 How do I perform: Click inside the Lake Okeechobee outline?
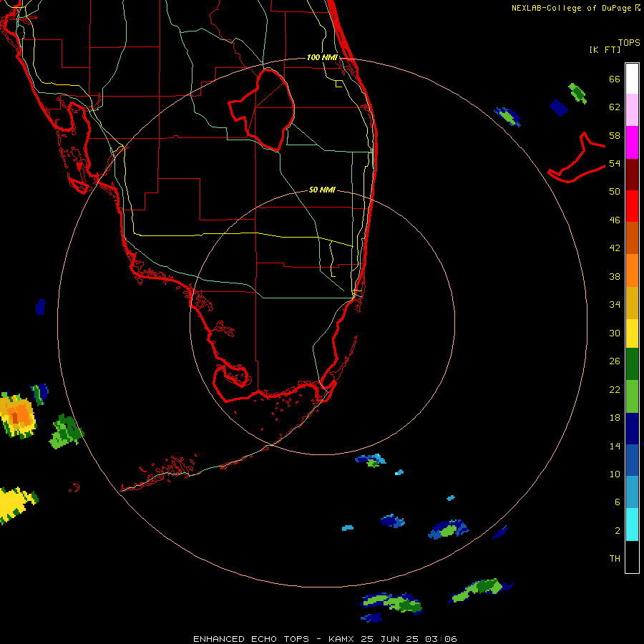267,109
